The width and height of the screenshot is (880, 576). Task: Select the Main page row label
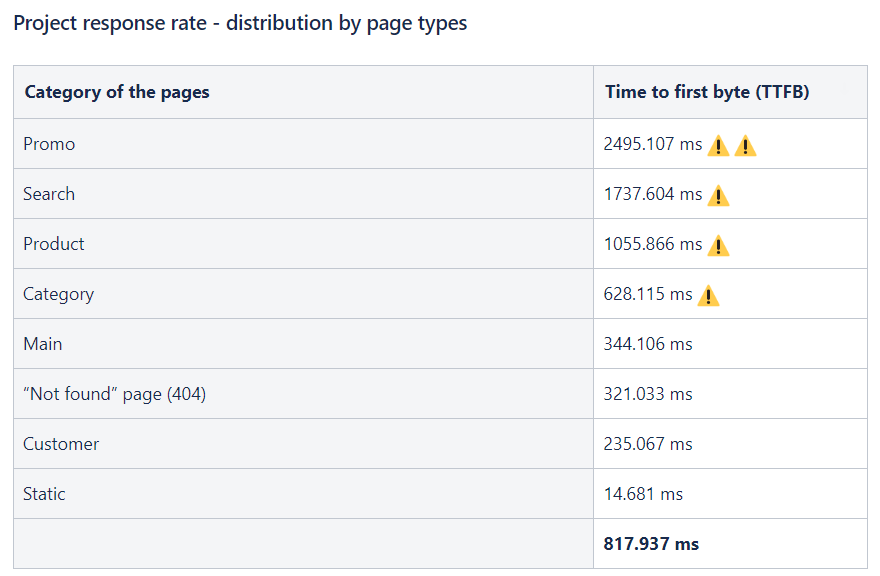[x=43, y=344]
